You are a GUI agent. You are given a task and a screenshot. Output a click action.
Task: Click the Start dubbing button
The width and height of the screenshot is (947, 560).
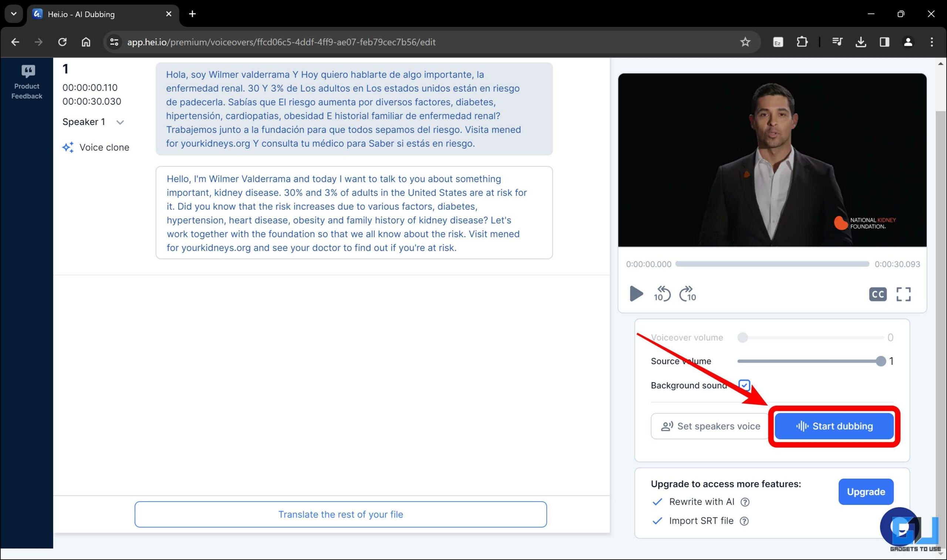[834, 426]
